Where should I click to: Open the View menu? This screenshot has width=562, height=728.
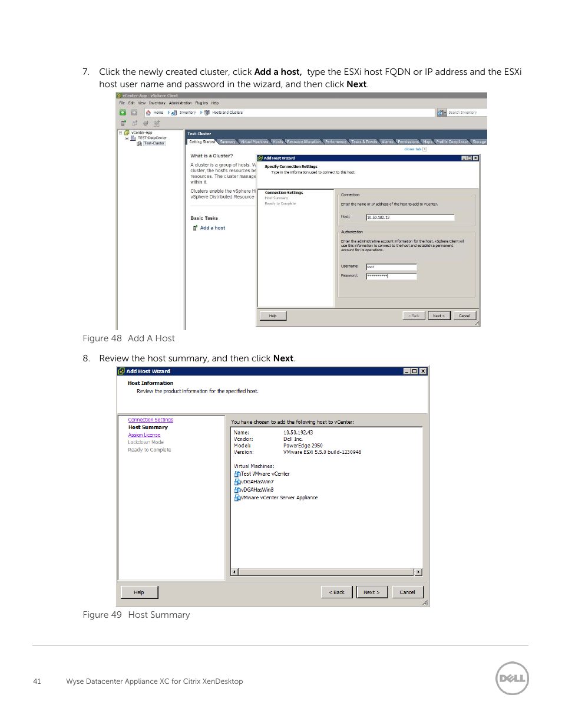142,103
